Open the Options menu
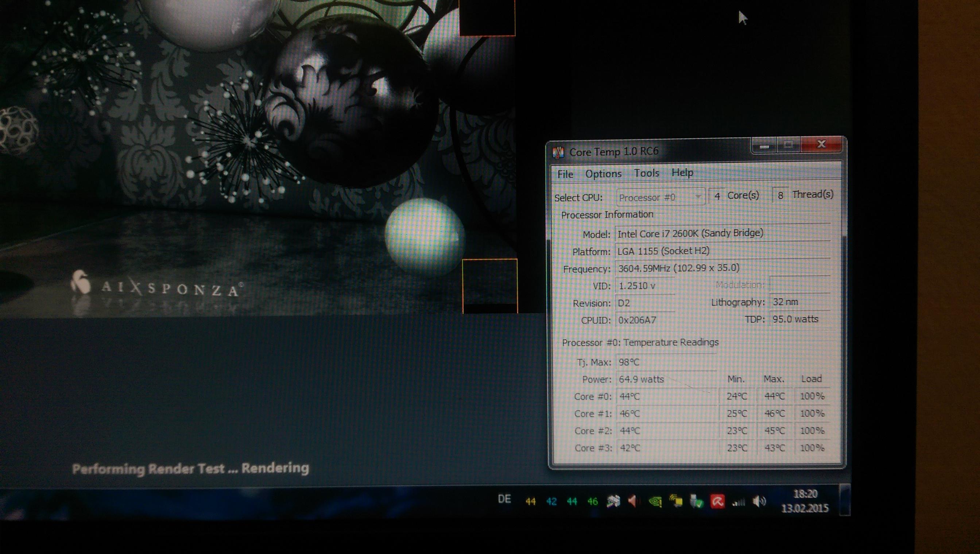The image size is (980, 554). coord(603,174)
